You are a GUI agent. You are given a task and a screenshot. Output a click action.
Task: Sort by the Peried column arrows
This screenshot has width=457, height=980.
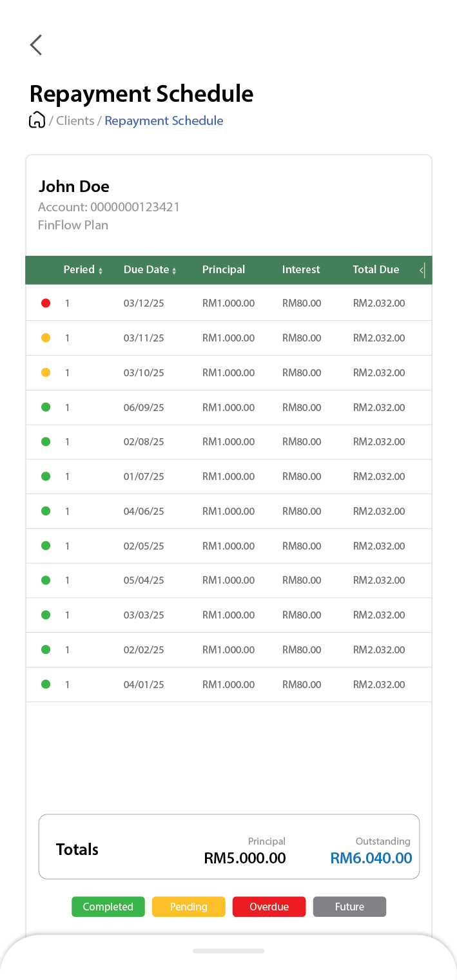tap(101, 271)
